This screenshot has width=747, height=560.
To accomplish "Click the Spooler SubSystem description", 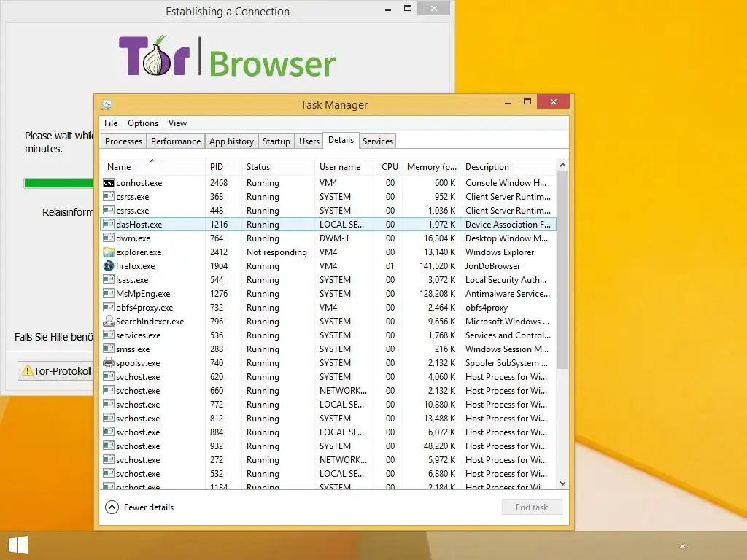I will coord(506,363).
